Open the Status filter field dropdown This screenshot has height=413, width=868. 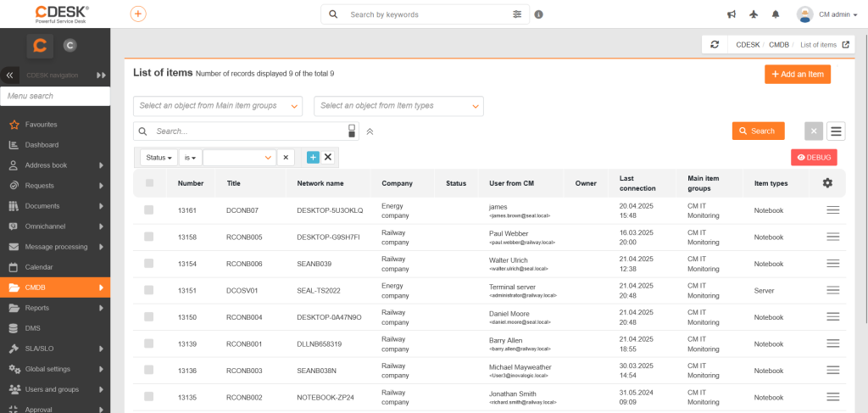[x=159, y=158]
